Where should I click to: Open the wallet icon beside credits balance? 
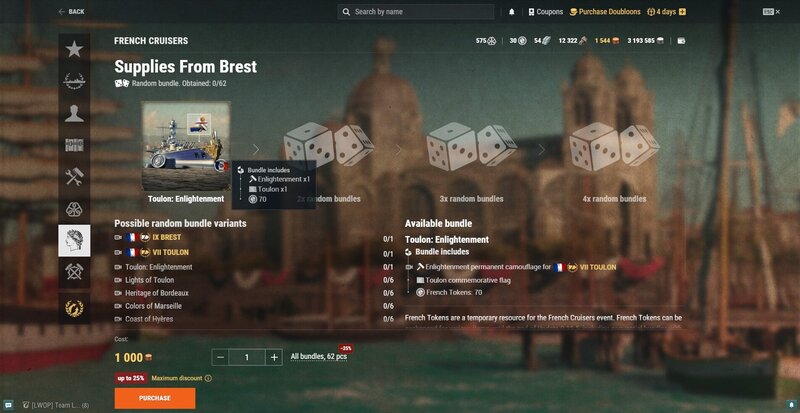tap(681, 41)
